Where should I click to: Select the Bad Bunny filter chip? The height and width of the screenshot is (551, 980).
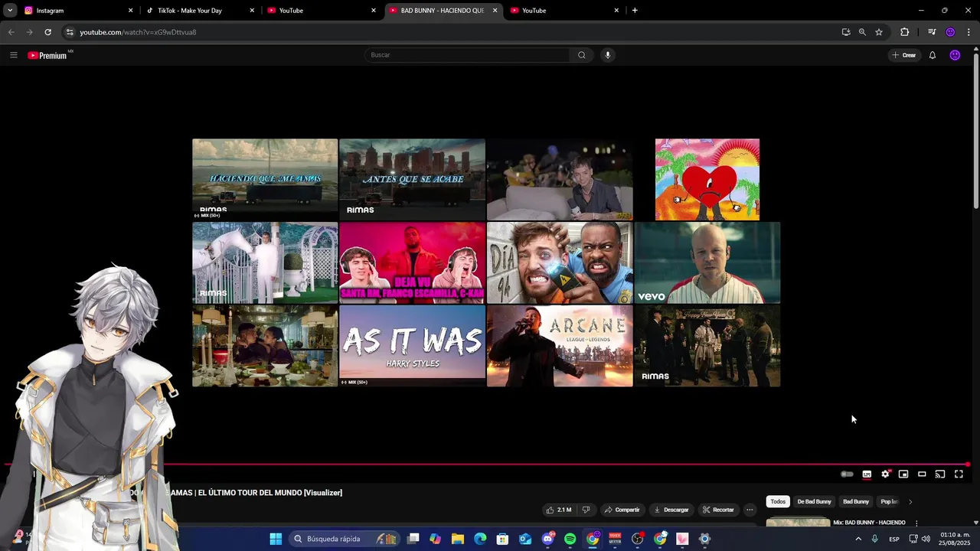pos(856,502)
